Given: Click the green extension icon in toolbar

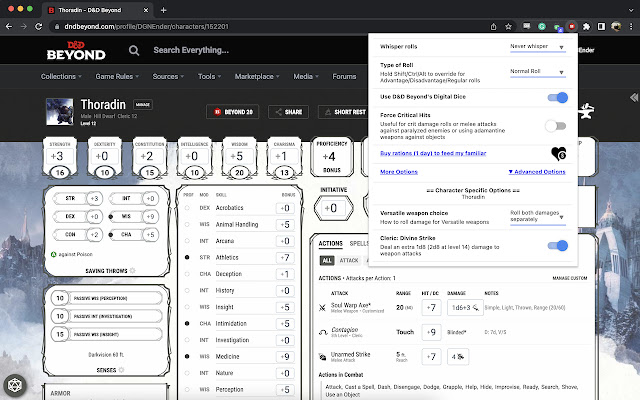Looking at the screenshot, I should click(542, 27).
